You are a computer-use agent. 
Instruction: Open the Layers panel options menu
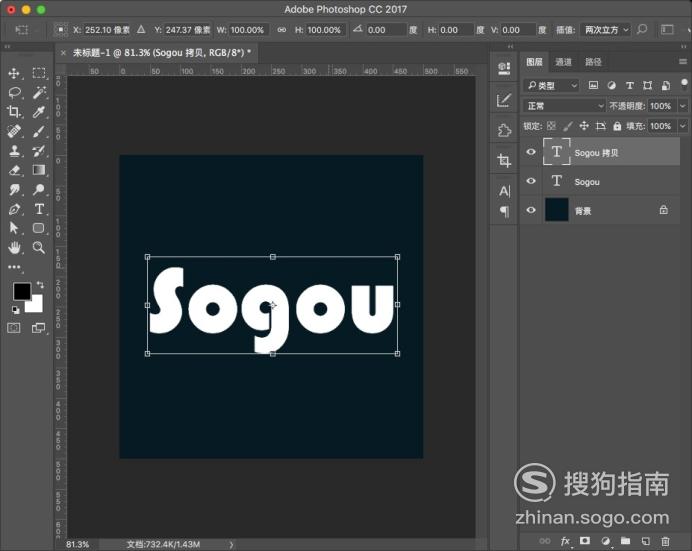[683, 62]
